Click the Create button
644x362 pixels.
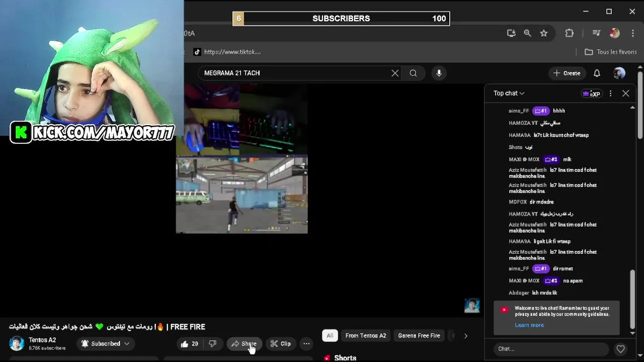point(567,73)
